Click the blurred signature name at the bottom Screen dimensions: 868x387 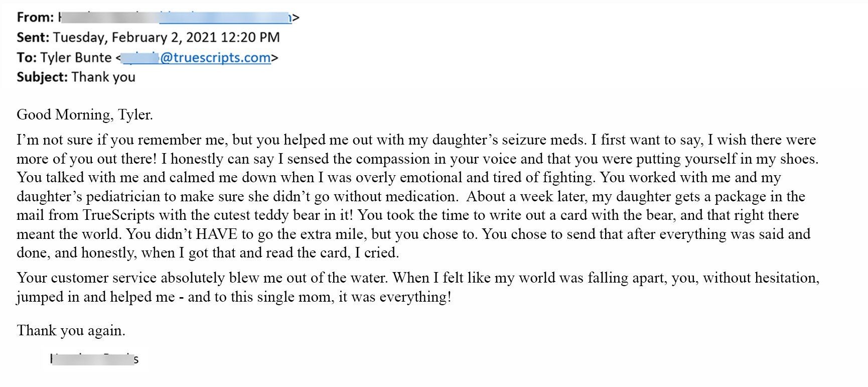tap(94, 359)
